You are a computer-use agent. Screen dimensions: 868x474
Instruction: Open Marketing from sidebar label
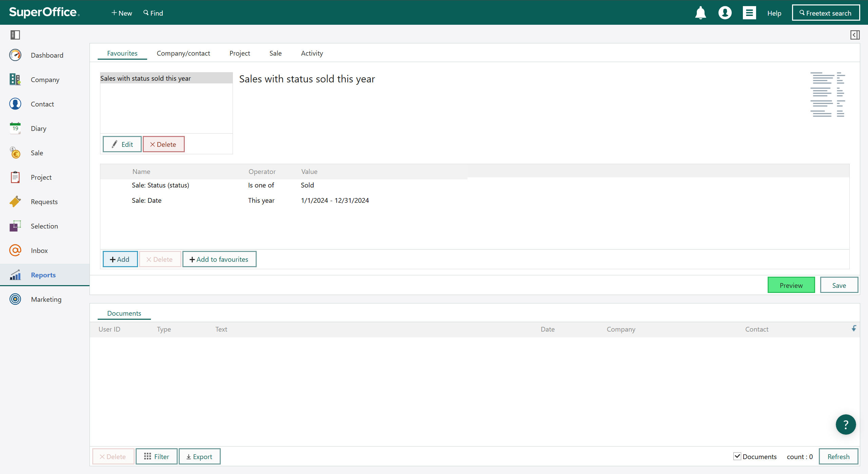click(x=46, y=299)
